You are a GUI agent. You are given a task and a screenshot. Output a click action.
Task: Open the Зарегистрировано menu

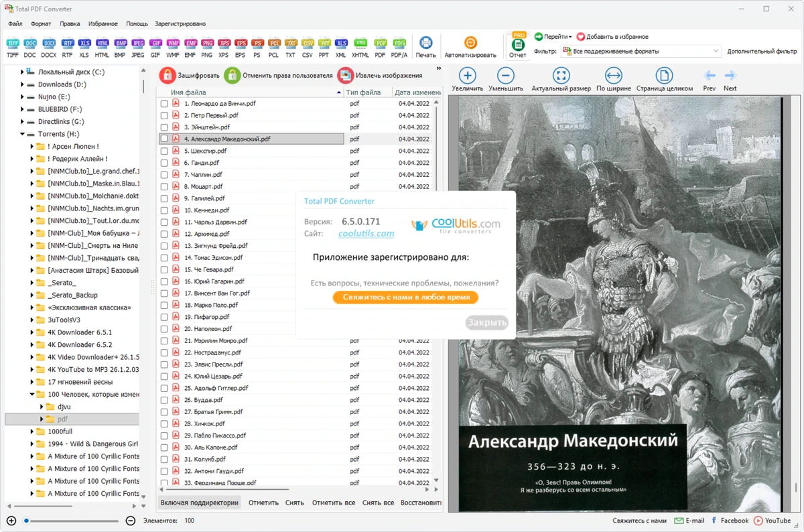(180, 23)
